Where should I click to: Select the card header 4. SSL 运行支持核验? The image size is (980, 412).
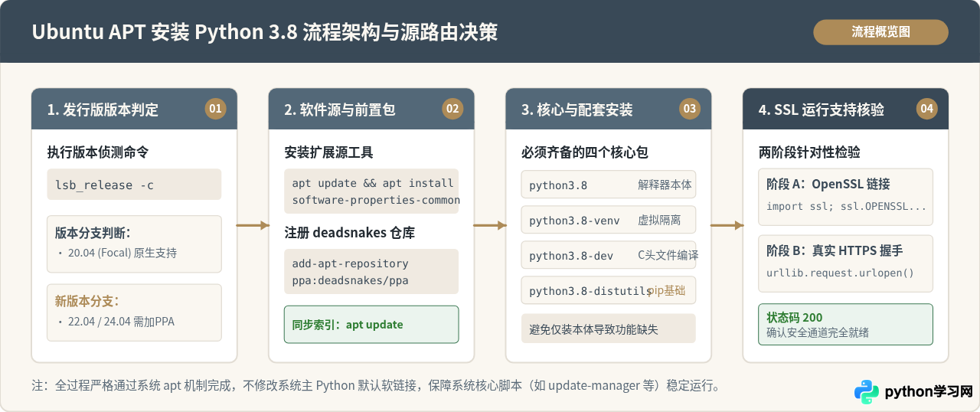tap(846, 109)
